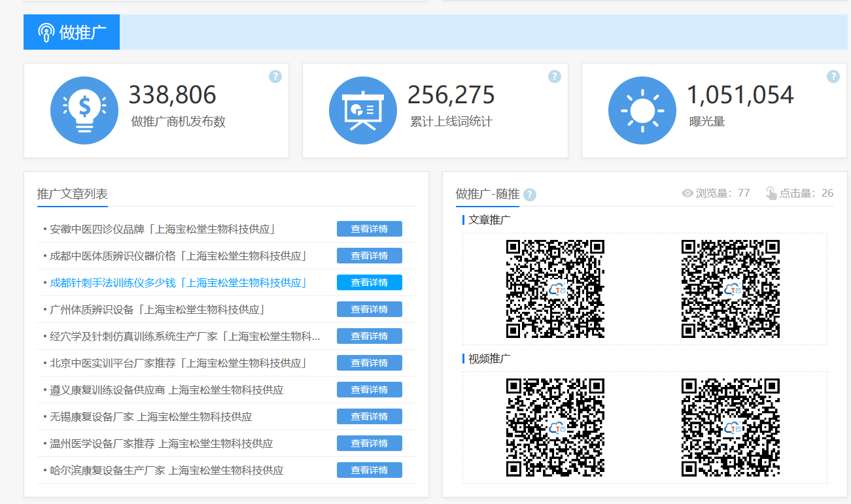Open help icon on 做推广商机发布数 card

tap(275, 76)
